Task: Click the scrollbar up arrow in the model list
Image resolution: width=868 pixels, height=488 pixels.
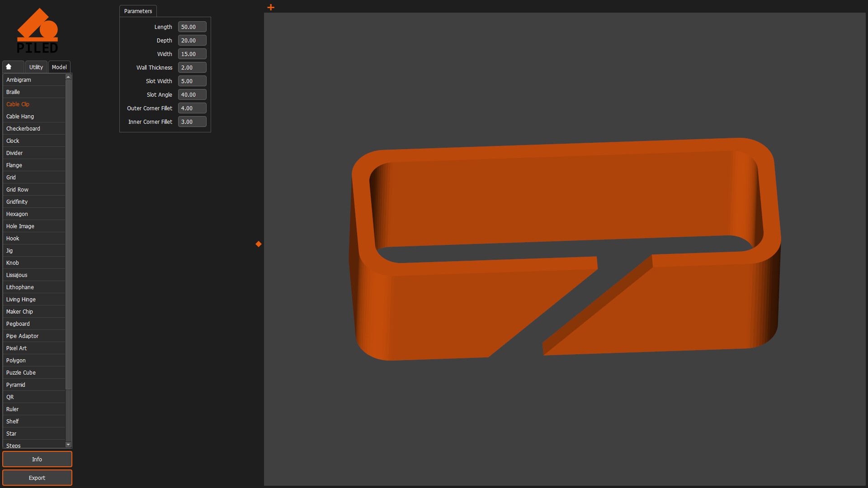Action: pyautogui.click(x=68, y=77)
